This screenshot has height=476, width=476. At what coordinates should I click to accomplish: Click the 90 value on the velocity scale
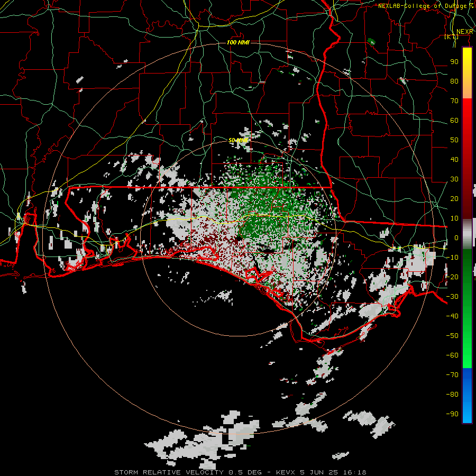point(454,62)
